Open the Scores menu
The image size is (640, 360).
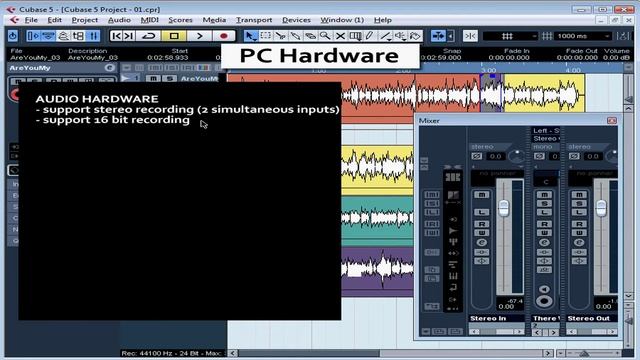point(180,20)
